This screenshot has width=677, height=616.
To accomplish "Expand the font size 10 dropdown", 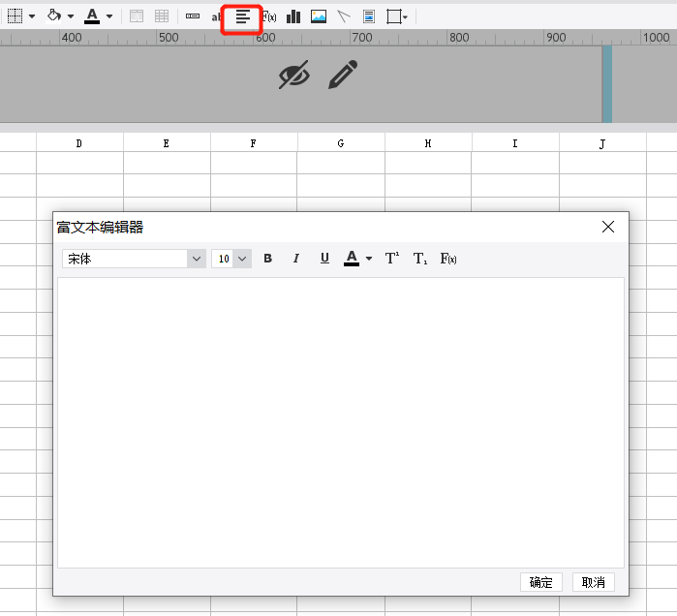I will (x=241, y=259).
